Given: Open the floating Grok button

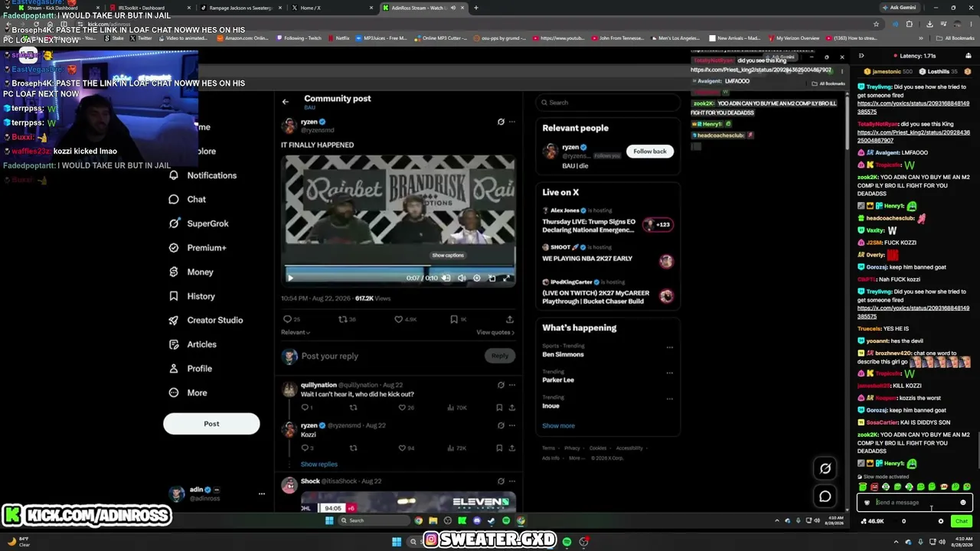Looking at the screenshot, I should pos(825,468).
